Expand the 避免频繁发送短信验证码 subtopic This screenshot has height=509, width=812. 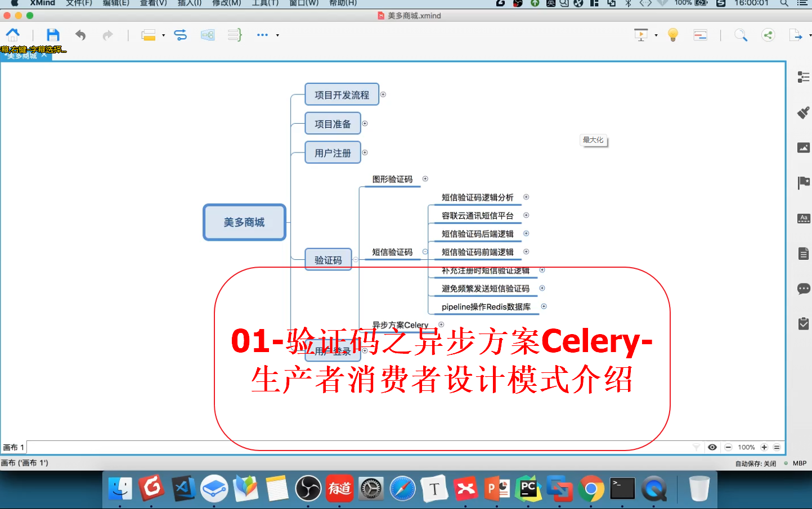pyautogui.click(x=542, y=288)
